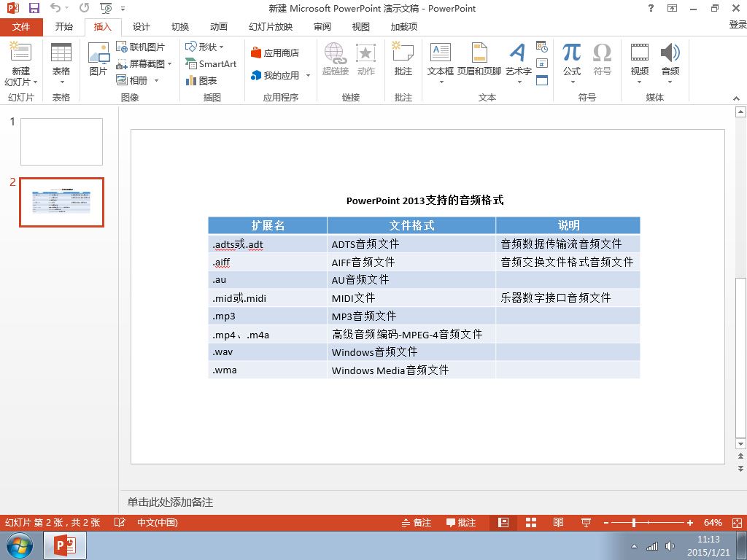Toggle the 批注 comments pane in status bar
747x560 pixels.
(461, 522)
